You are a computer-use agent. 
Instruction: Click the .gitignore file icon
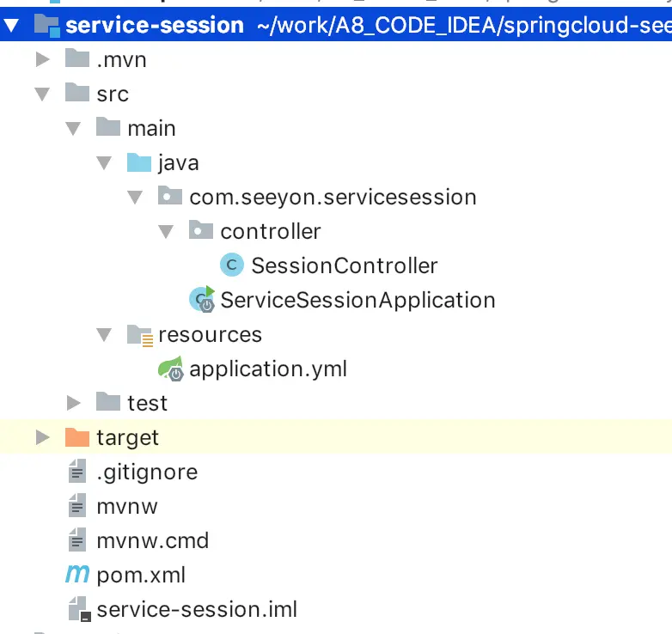pyautogui.click(x=77, y=472)
